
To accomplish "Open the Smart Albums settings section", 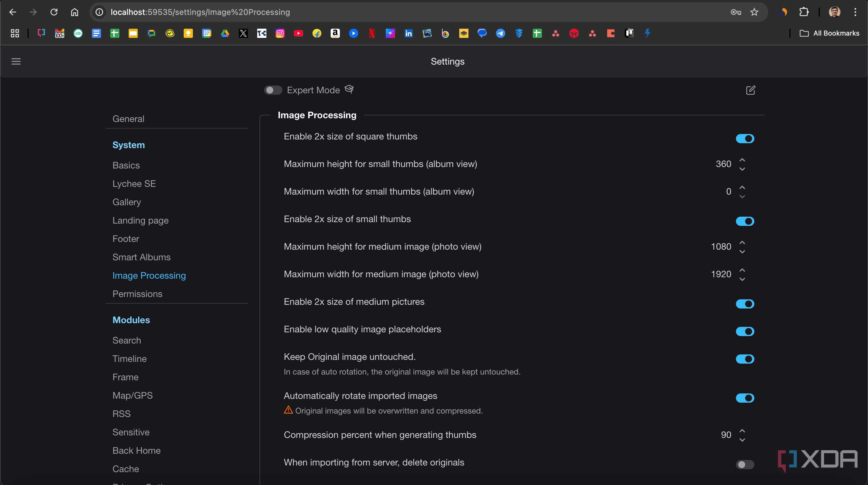I will [x=142, y=257].
